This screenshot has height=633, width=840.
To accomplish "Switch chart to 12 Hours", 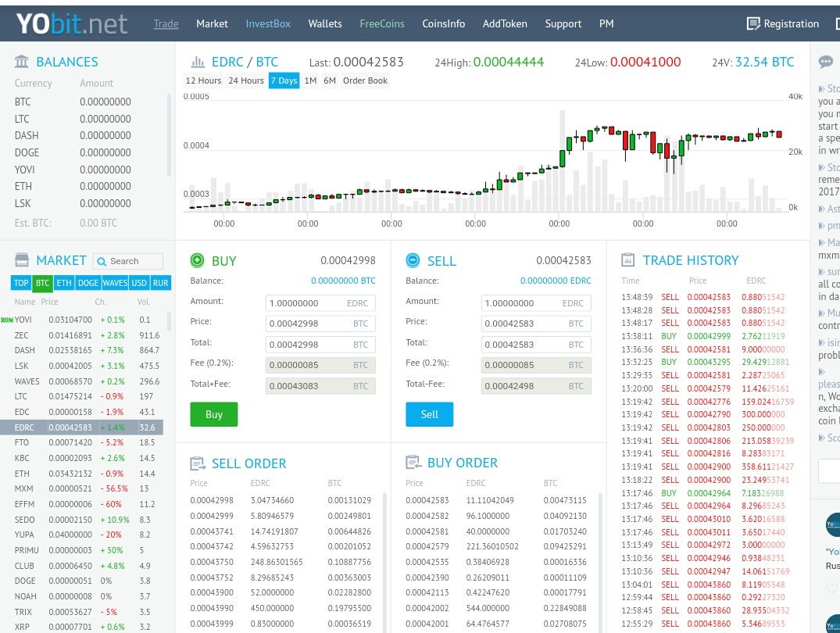I will click(x=203, y=80).
